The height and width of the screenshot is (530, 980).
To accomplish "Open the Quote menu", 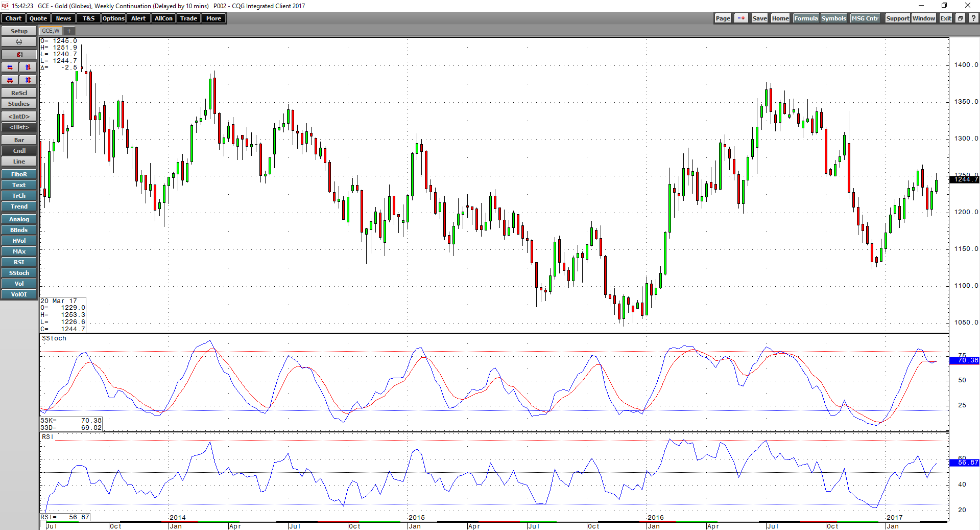I will 38,18.
